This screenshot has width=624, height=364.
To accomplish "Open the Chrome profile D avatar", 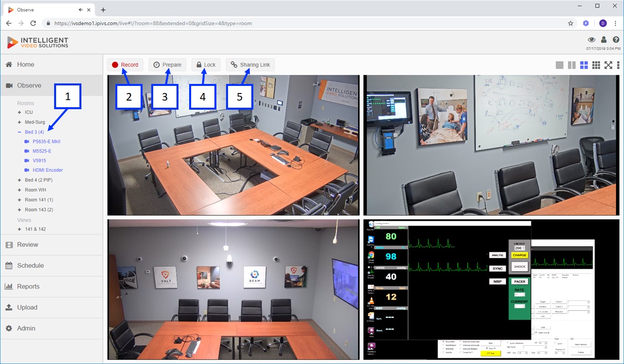I will (x=603, y=23).
